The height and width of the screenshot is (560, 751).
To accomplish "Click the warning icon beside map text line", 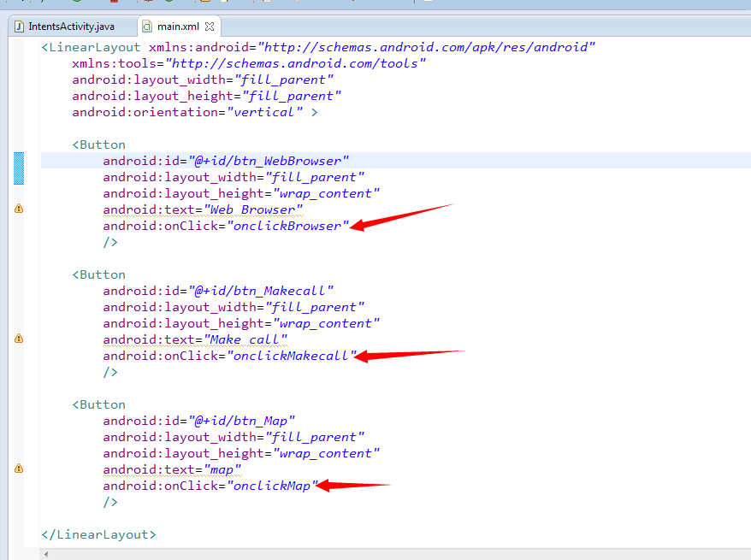I will coord(19,469).
